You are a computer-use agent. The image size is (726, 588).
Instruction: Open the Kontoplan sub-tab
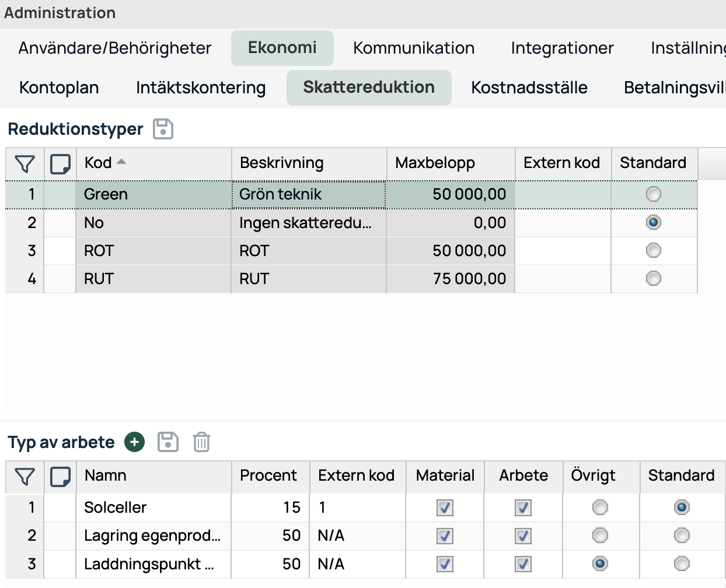coord(59,87)
